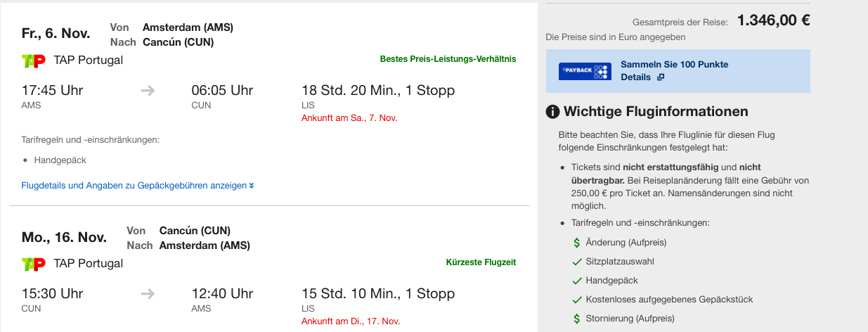Image resolution: width=868 pixels, height=332 pixels.
Task: Click the arrow between 17:45 and 06:05
Action: (x=148, y=91)
